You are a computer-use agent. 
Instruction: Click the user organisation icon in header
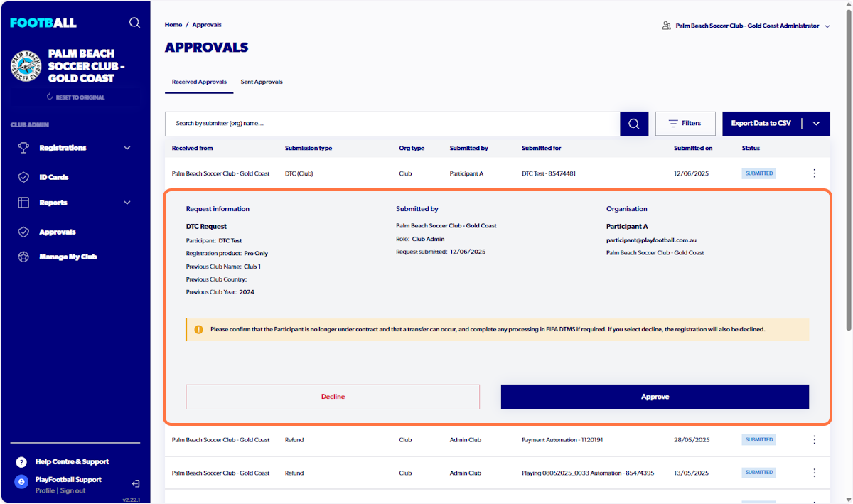click(666, 26)
